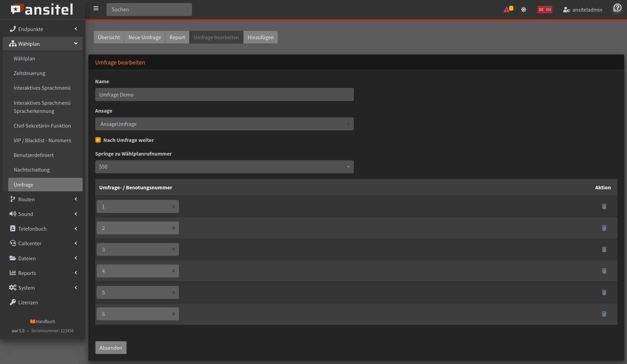Screen dimensions: 627x364
Task: Delete survey rating number 1 row
Action: 604,206
